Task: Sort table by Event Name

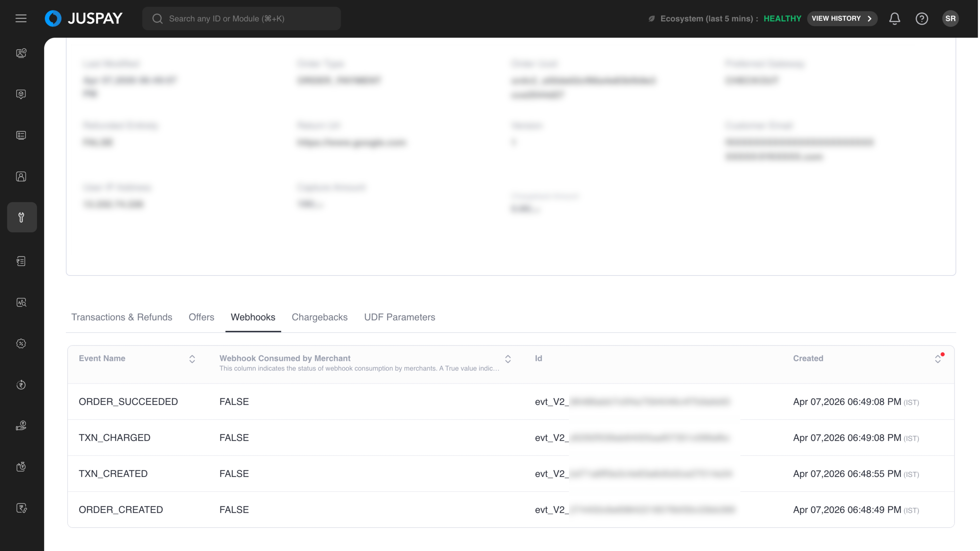Action: pos(192,359)
